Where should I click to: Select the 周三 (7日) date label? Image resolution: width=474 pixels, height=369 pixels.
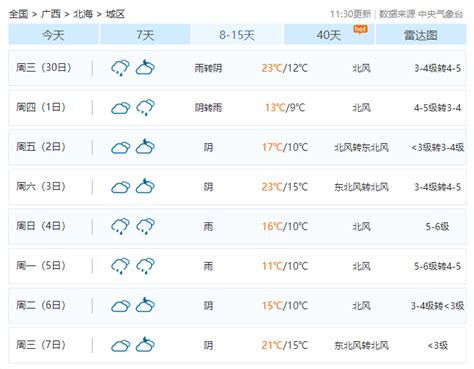pos(41,345)
